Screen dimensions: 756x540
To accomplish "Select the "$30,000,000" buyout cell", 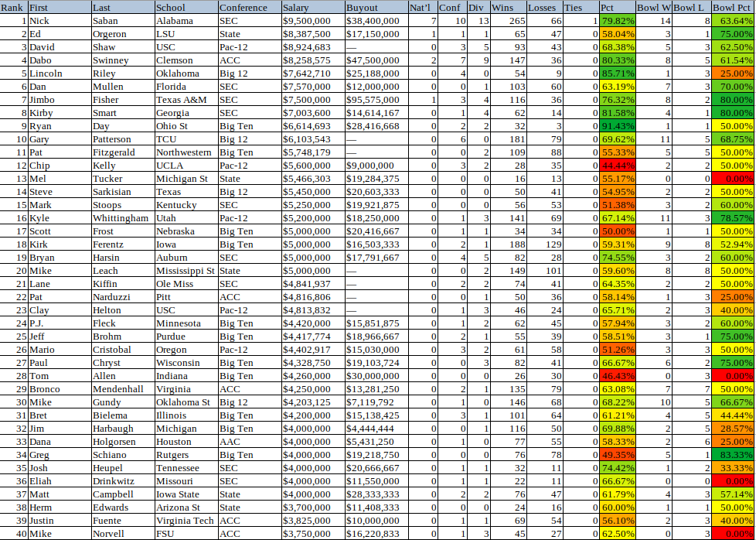I will [x=376, y=375].
